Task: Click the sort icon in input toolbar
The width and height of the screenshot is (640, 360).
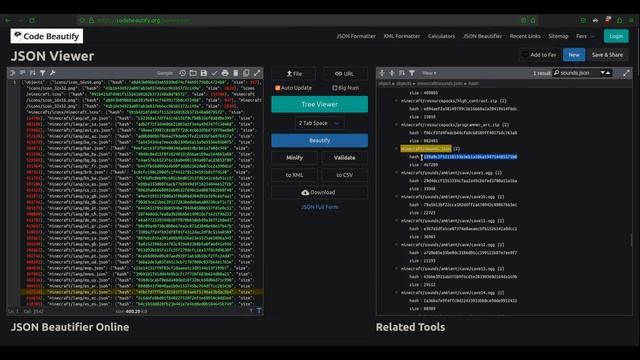Action: click(x=33, y=73)
